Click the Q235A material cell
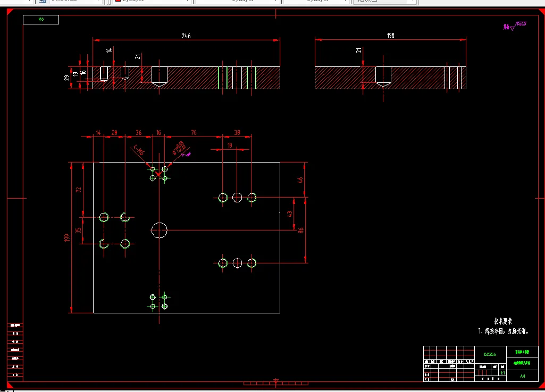This screenshot has height=392, width=545. (490, 354)
